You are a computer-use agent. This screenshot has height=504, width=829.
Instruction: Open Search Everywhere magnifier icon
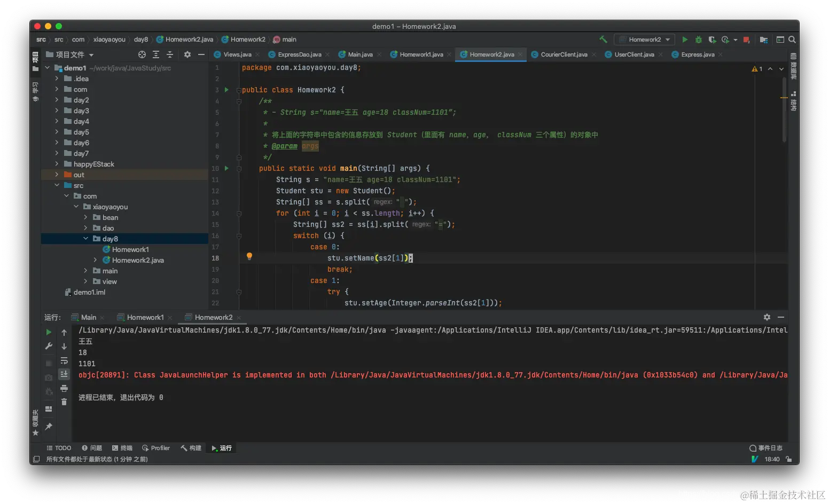coord(792,40)
